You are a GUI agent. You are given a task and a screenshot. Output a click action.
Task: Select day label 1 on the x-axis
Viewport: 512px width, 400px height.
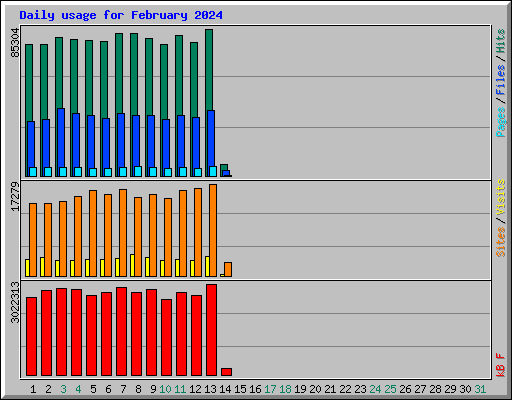[33, 389]
